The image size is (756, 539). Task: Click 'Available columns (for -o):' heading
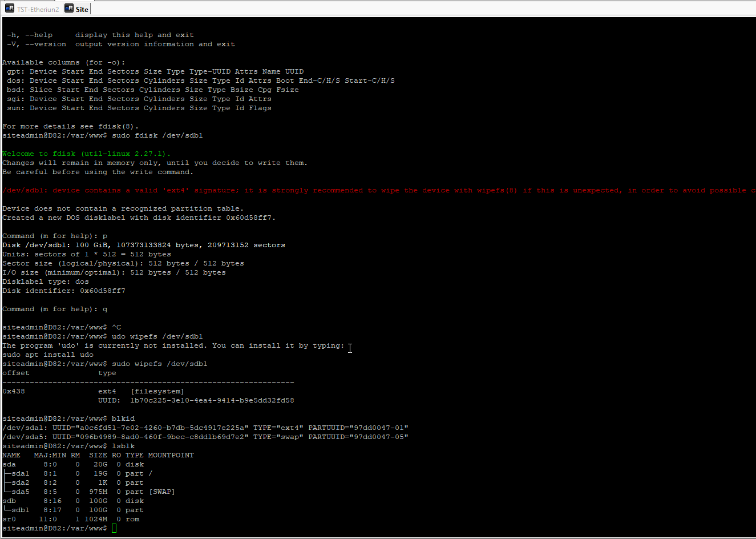[x=64, y=62]
